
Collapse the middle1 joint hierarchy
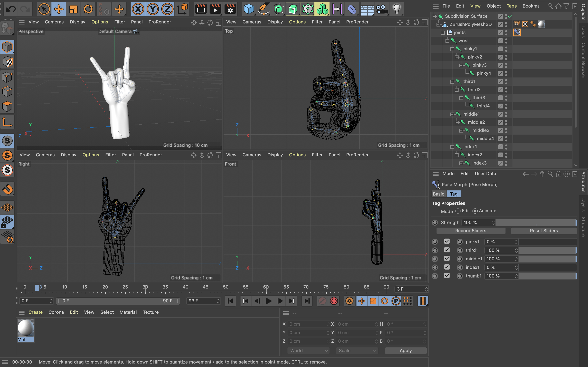(452, 114)
